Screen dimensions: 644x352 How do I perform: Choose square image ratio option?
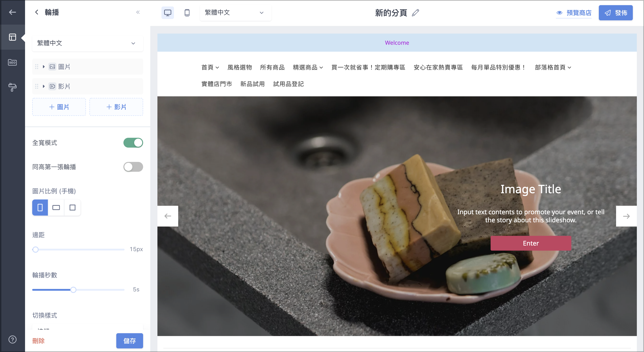(72, 208)
